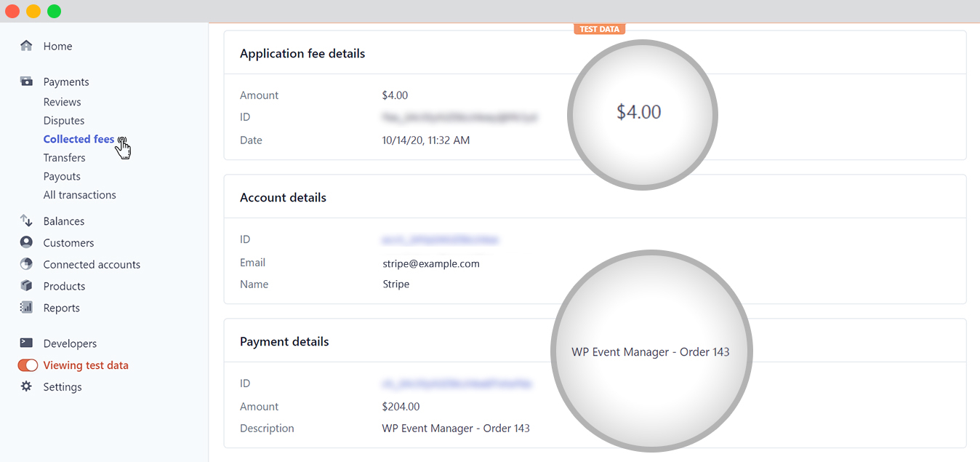Click the orange TEST DATA badge
980x462 pixels.
[x=599, y=29]
